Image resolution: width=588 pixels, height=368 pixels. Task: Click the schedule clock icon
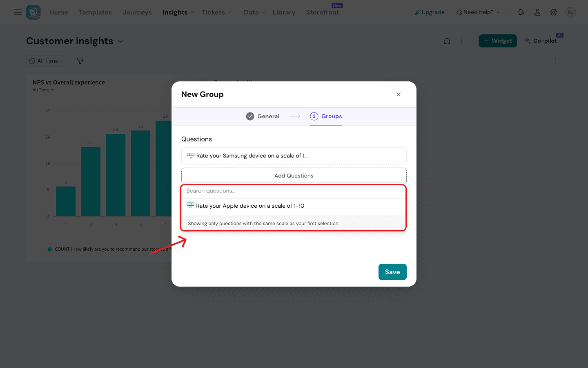pos(447,41)
